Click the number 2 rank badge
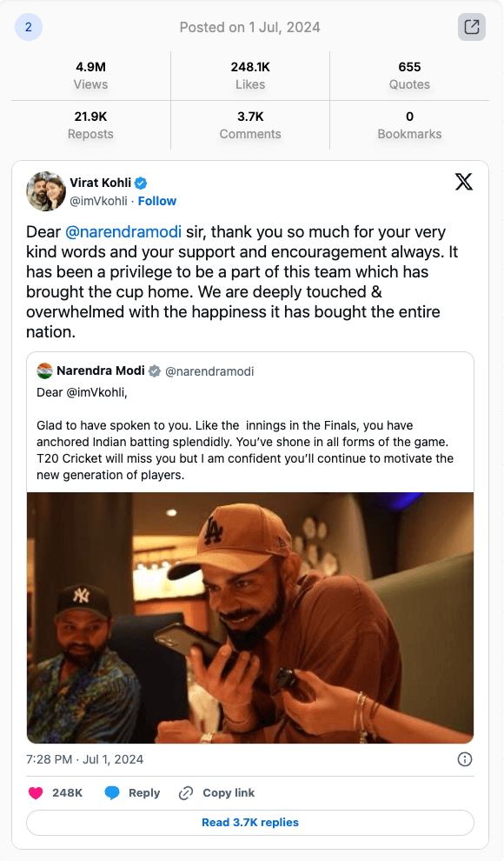Image resolution: width=504 pixels, height=861 pixels. pos(29,27)
